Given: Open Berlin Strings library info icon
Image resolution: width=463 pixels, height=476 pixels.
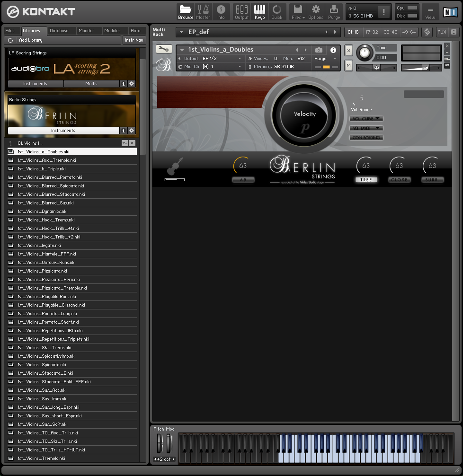Looking at the screenshot, I should (x=124, y=131).
